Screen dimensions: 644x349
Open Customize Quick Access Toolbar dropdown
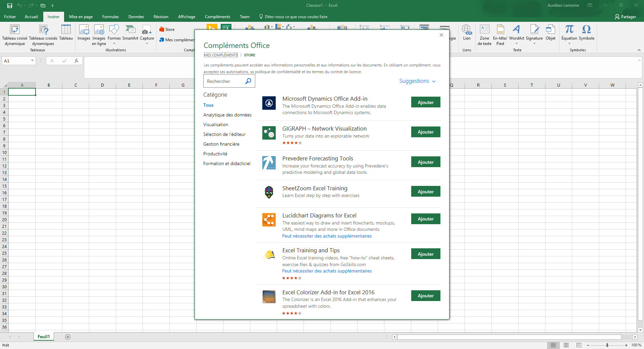pyautogui.click(x=53, y=5)
